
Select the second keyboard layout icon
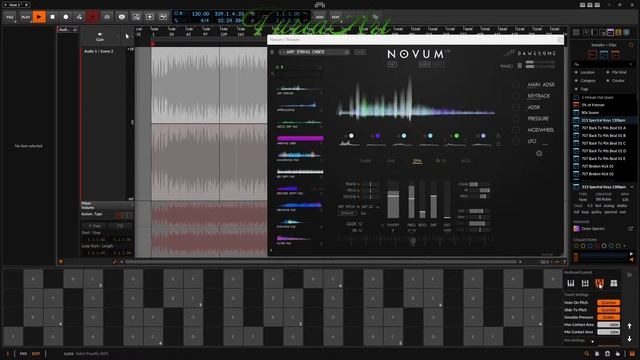(x=585, y=283)
